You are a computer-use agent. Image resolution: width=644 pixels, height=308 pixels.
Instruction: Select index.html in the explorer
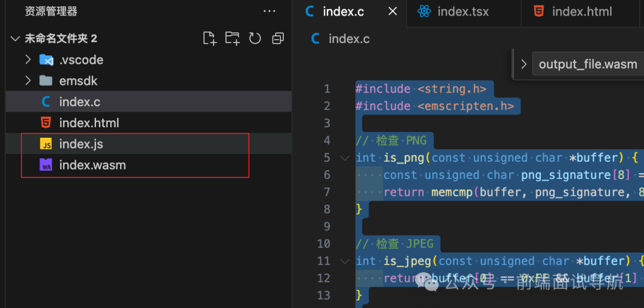[x=89, y=123]
